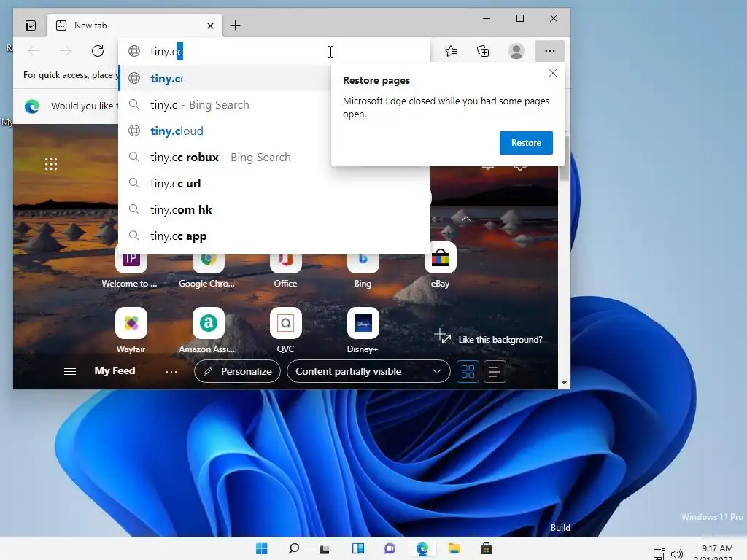Go forward with the forward arrow
This screenshot has width=747, height=560.
click(x=66, y=51)
